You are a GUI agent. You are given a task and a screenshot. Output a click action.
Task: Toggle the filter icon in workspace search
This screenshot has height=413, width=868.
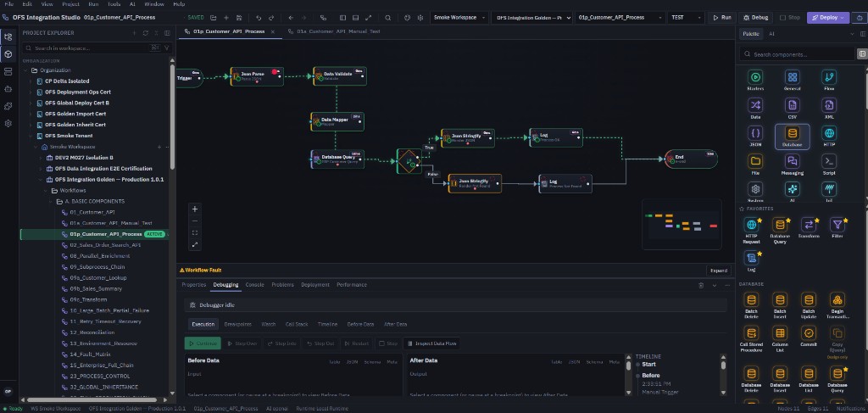[x=167, y=48]
